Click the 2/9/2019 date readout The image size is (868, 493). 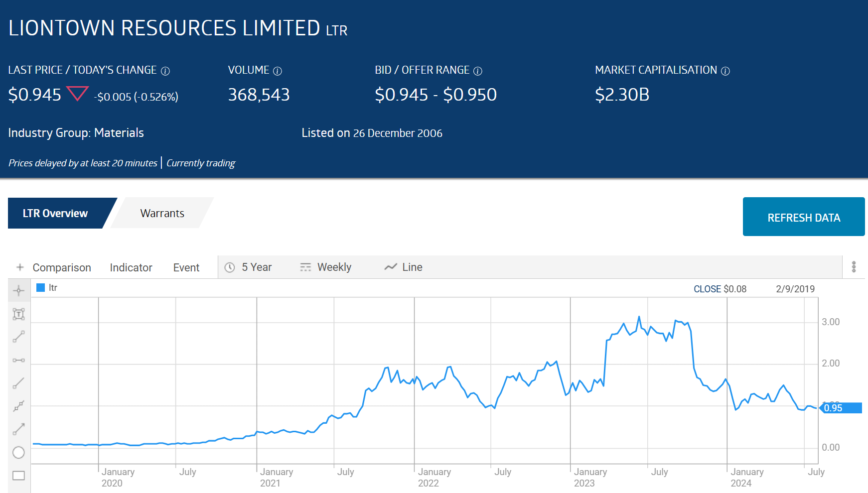[795, 289]
